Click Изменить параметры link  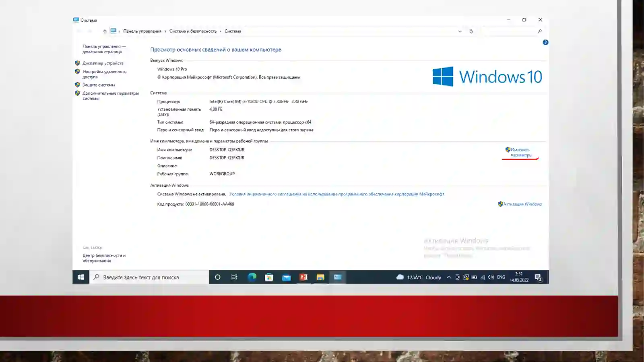pos(521,152)
